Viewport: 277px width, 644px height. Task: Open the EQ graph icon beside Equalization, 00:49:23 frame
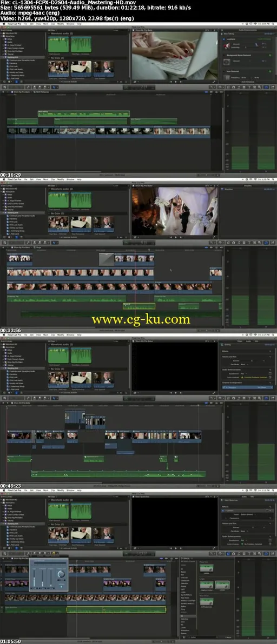(x=270, y=374)
